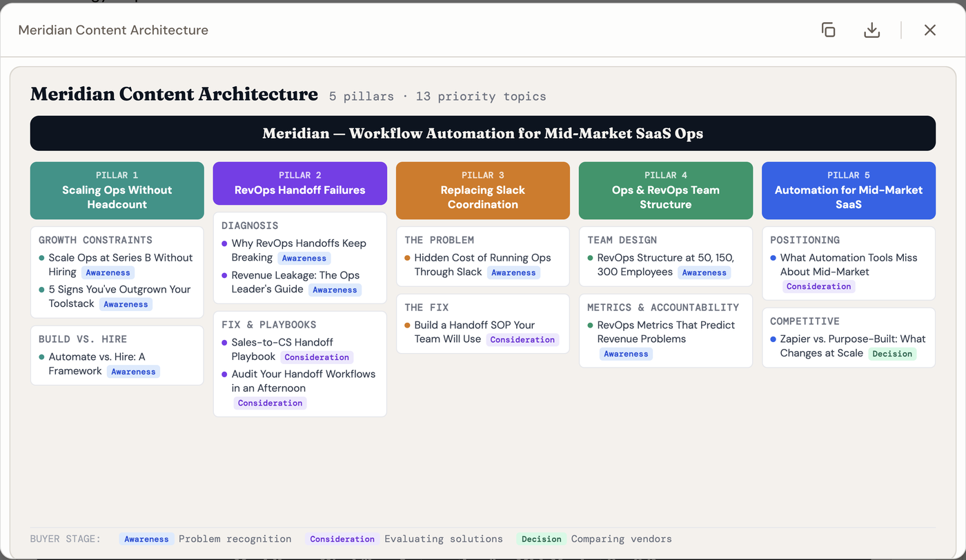The image size is (966, 560).
Task: Click the Consideration badge in the legend
Action: (342, 539)
